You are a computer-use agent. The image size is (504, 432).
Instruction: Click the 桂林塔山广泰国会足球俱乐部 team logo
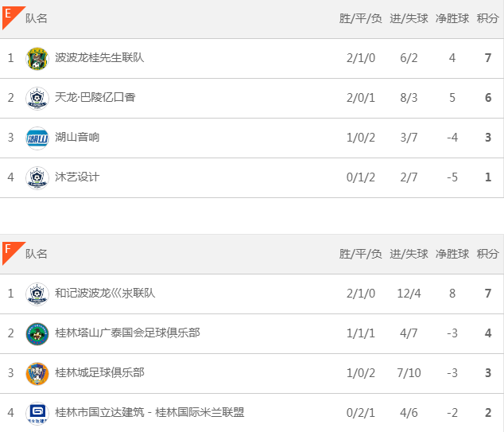(x=37, y=333)
